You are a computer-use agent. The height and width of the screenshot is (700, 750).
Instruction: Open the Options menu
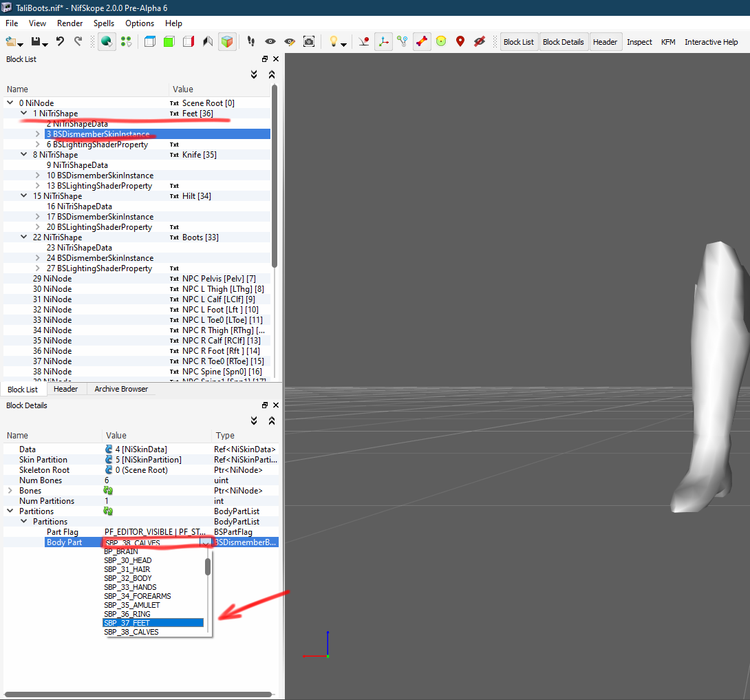coord(140,23)
